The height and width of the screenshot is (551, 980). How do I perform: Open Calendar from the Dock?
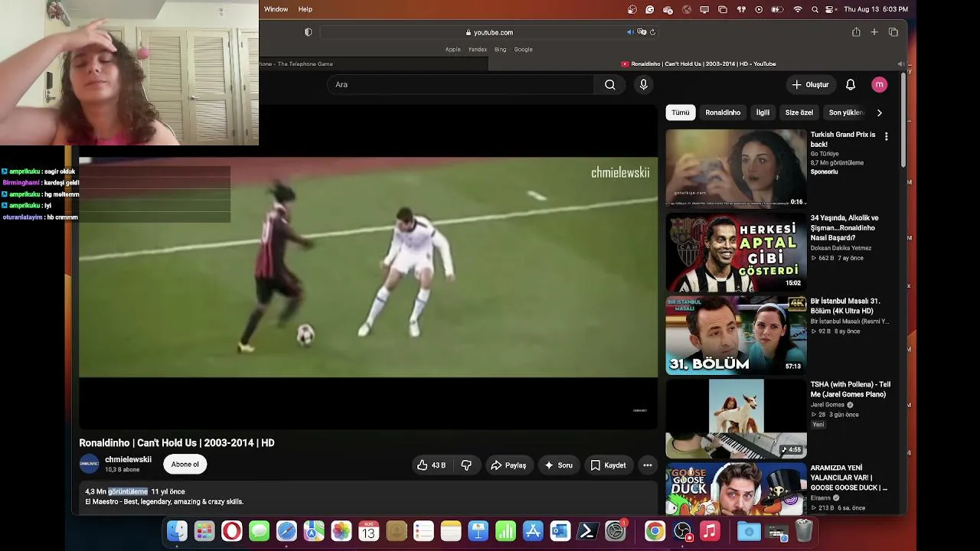[369, 530]
